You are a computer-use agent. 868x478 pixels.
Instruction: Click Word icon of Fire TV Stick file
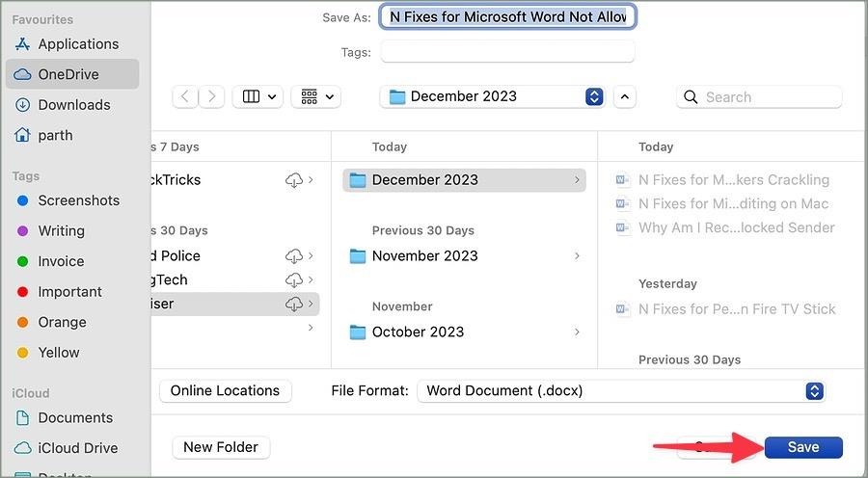(623, 308)
